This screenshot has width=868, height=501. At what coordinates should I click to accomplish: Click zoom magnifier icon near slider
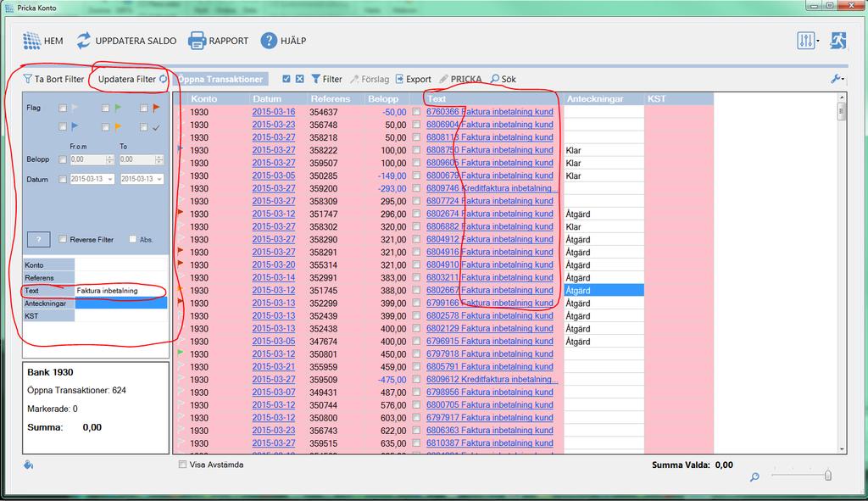coord(754,476)
